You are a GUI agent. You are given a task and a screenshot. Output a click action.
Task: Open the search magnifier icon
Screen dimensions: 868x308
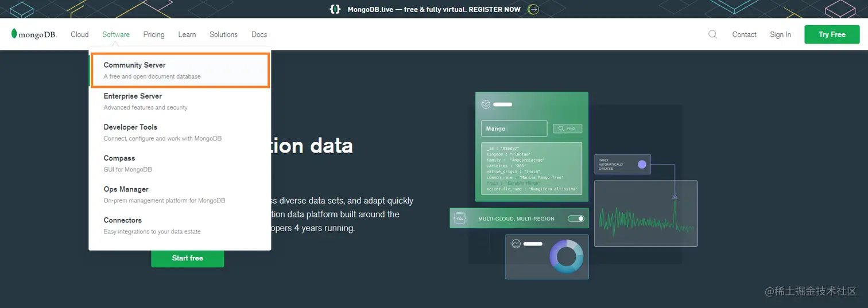click(x=712, y=34)
